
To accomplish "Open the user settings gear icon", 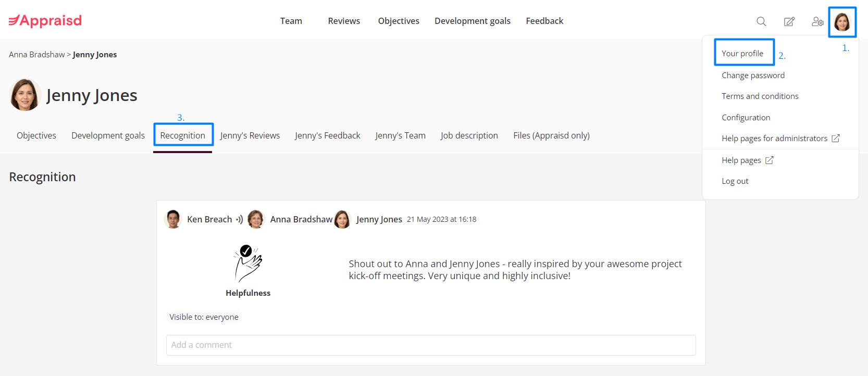I will click(x=817, y=21).
